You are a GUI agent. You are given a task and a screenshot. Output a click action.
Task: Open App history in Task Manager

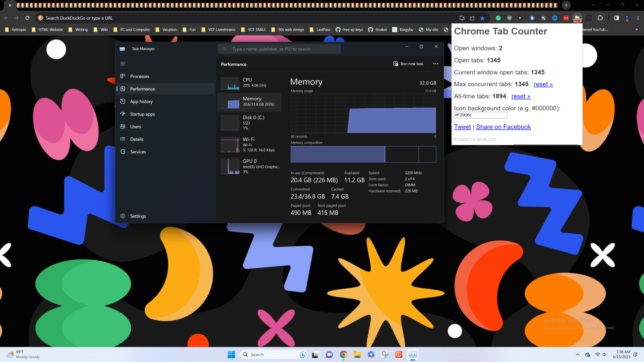point(141,101)
